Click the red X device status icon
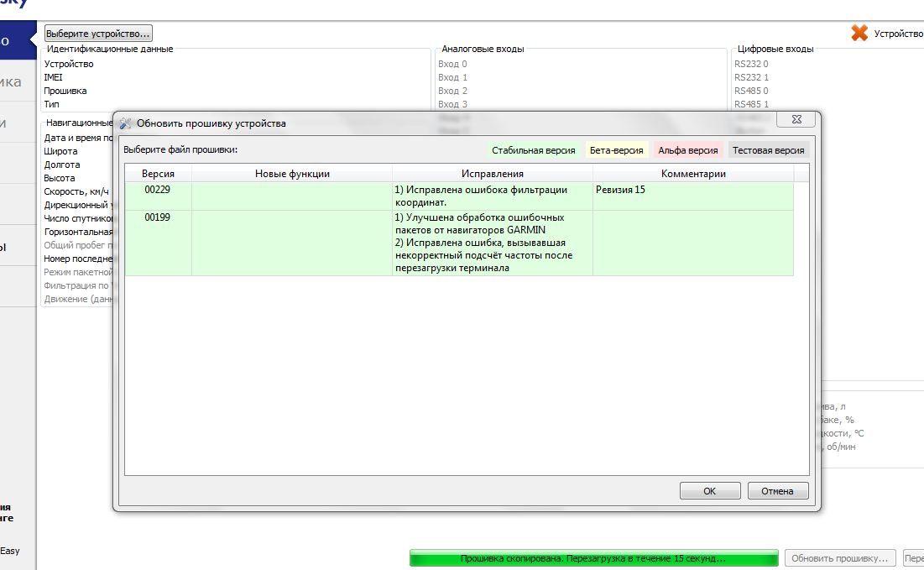 [x=859, y=34]
